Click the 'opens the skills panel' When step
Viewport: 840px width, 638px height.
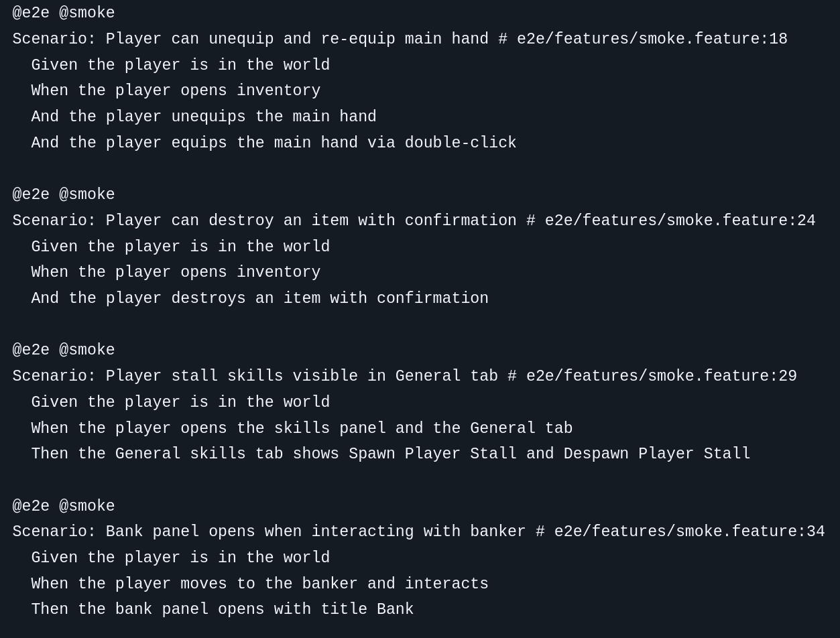(x=302, y=428)
